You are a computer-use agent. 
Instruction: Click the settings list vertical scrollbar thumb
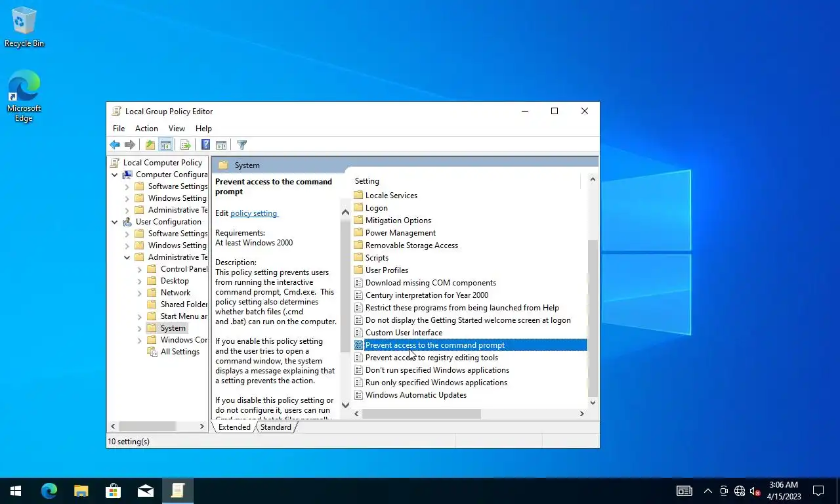tap(593, 318)
